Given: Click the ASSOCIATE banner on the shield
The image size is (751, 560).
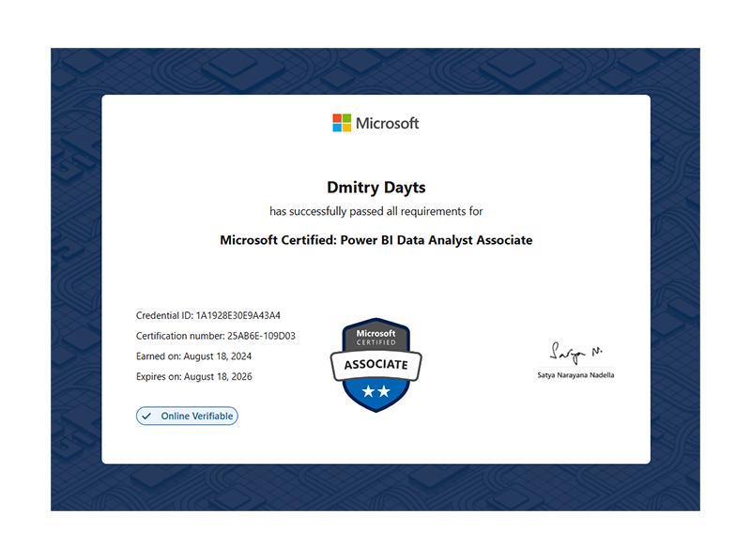Looking at the screenshot, I should click(375, 364).
